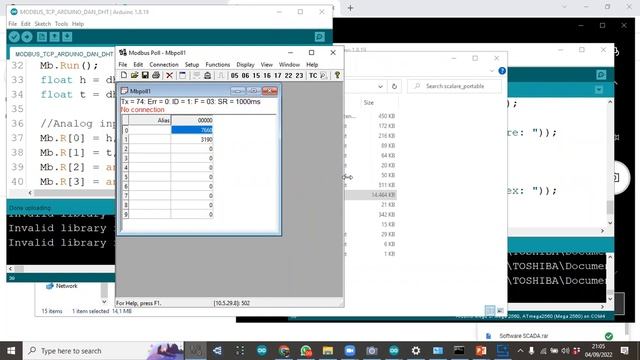The height and width of the screenshot is (360, 640).
Task: Open File Explorer from the taskbar
Action: tap(328, 351)
